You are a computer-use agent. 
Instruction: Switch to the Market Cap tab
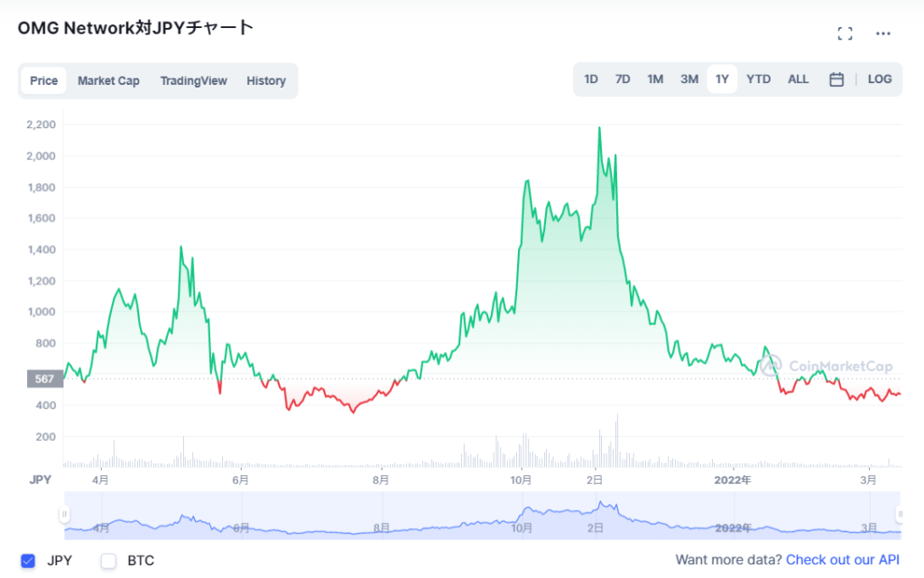pyautogui.click(x=108, y=80)
